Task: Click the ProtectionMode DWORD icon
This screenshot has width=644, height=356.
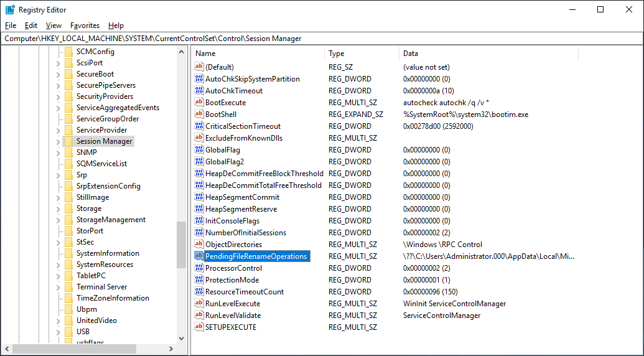Action: 199,280
